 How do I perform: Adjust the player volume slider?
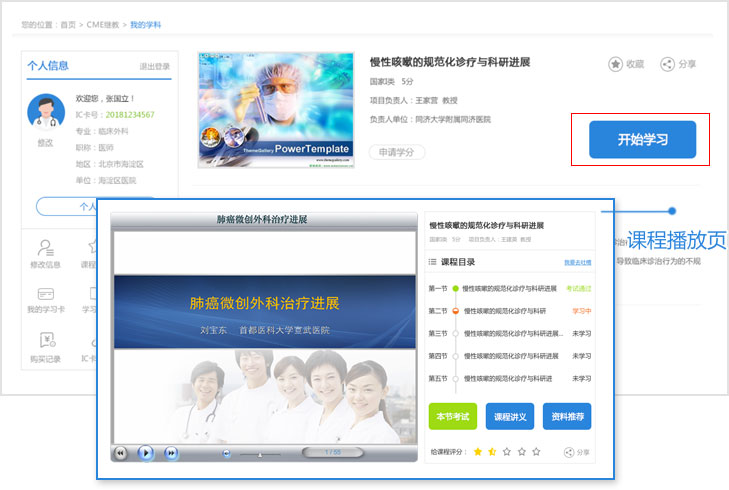click(260, 454)
